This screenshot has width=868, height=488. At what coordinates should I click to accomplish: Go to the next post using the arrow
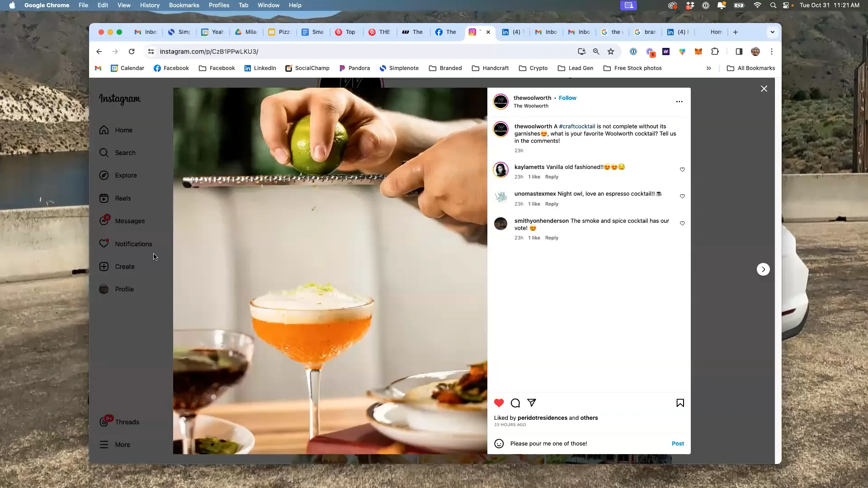click(x=763, y=269)
